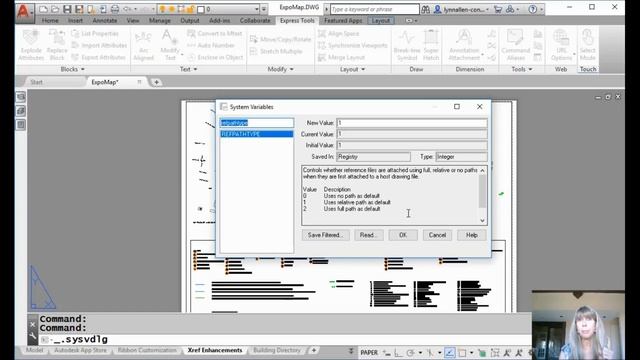640x360 pixels.
Task: Click the Super Hatch tool
Action: 431,45
